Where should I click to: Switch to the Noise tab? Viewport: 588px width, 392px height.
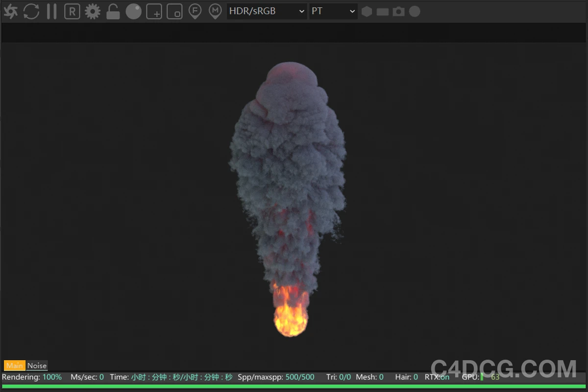[36, 366]
